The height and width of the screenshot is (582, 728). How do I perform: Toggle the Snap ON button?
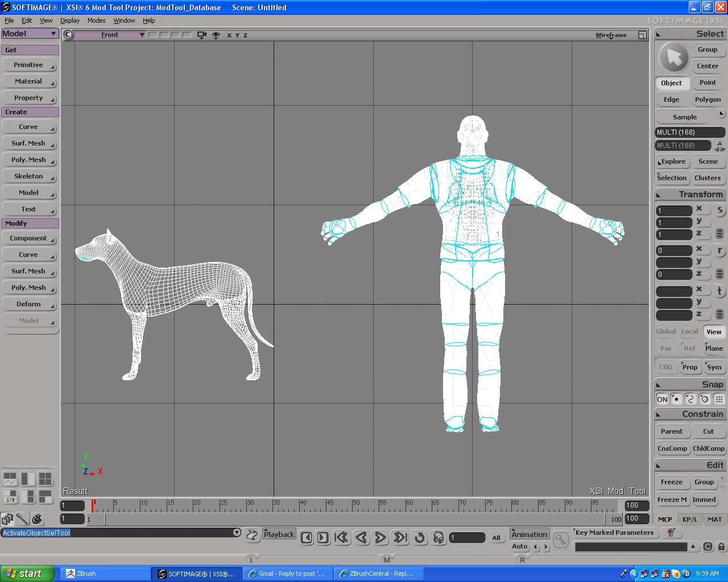point(662,399)
